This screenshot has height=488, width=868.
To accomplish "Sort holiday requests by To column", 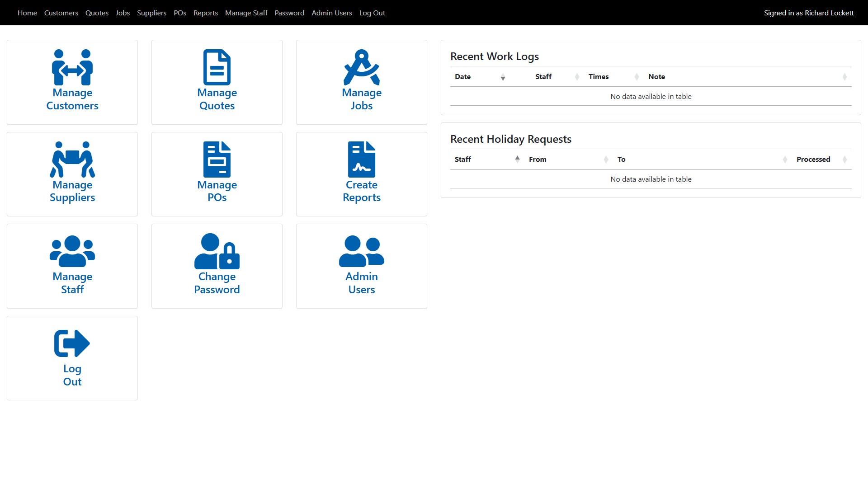I will (x=703, y=160).
